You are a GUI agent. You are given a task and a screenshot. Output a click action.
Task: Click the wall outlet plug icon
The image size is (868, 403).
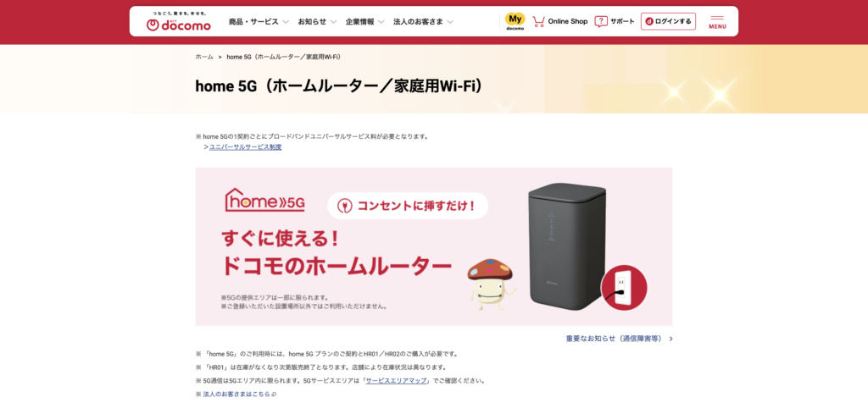623,287
